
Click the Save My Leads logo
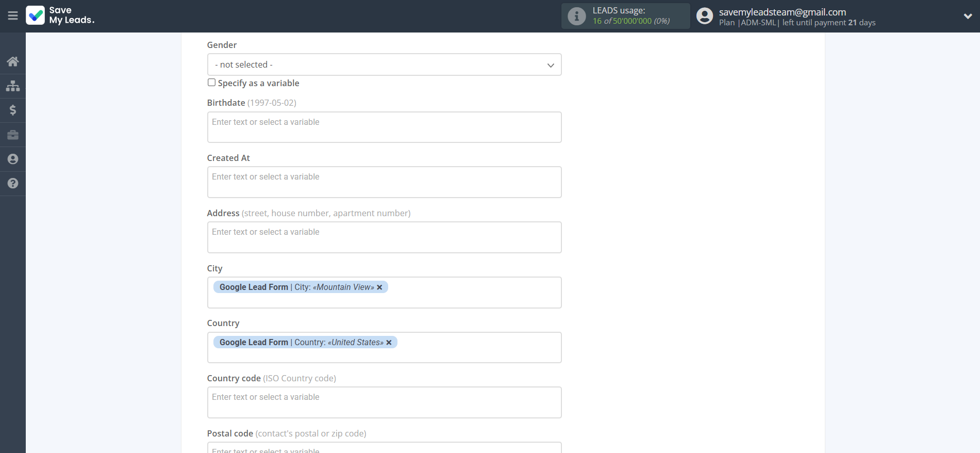pyautogui.click(x=60, y=15)
